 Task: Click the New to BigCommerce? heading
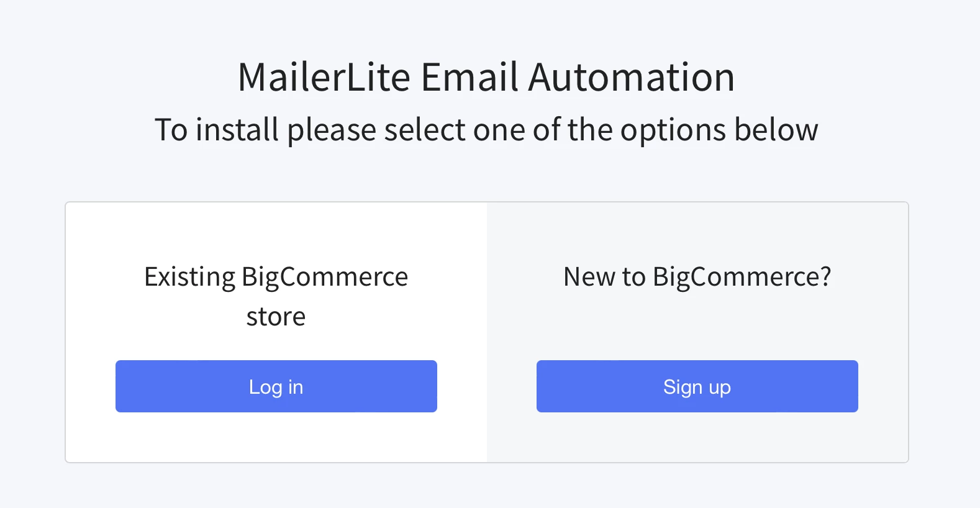[697, 276]
